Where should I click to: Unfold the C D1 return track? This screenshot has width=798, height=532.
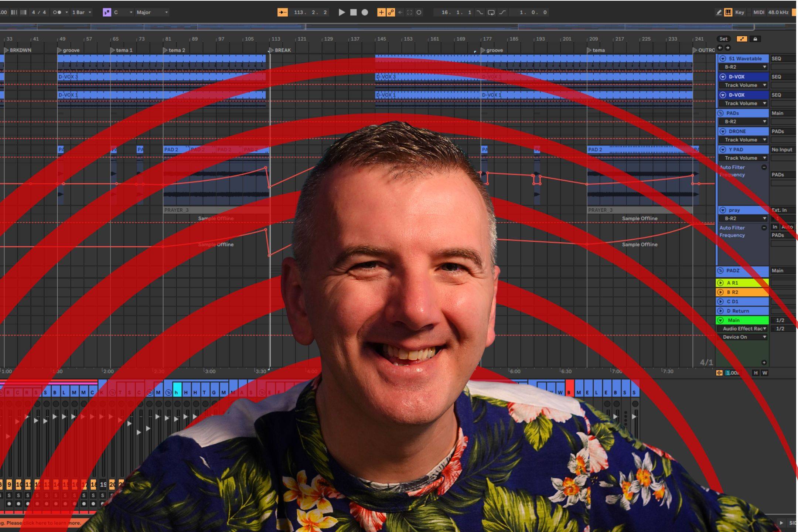[720, 301]
